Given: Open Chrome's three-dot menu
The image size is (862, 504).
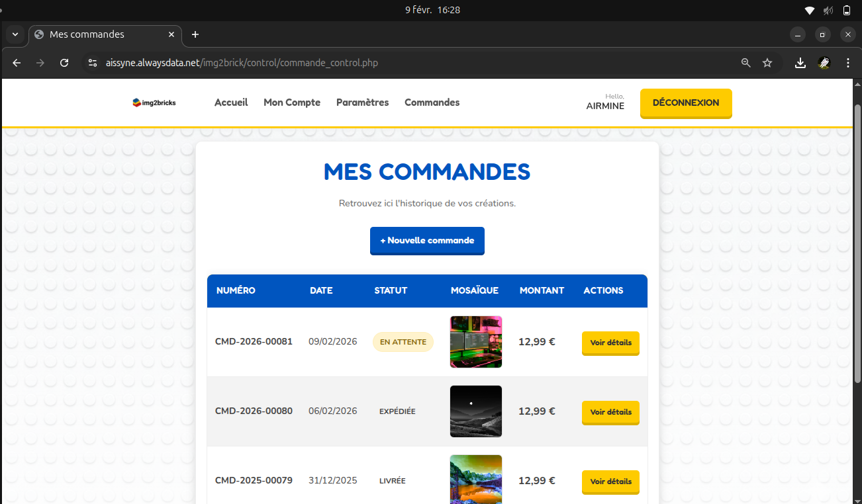Looking at the screenshot, I should (847, 62).
